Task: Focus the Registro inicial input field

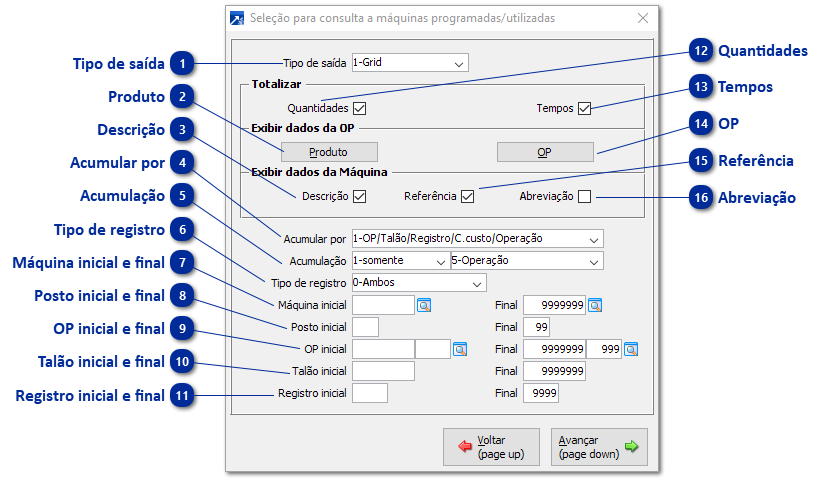Action: (370, 393)
